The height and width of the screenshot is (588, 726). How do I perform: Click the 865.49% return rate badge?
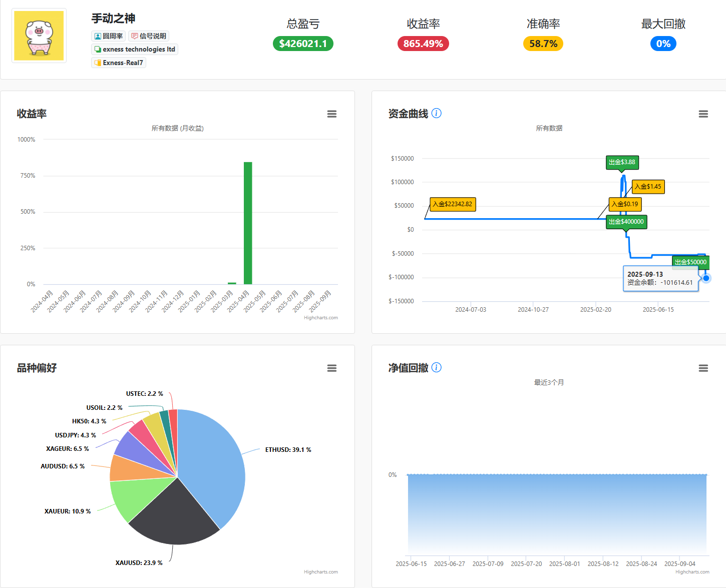[x=423, y=44]
